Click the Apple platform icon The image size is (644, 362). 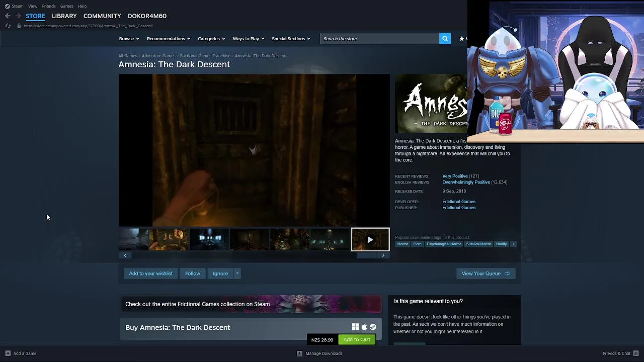point(364,327)
